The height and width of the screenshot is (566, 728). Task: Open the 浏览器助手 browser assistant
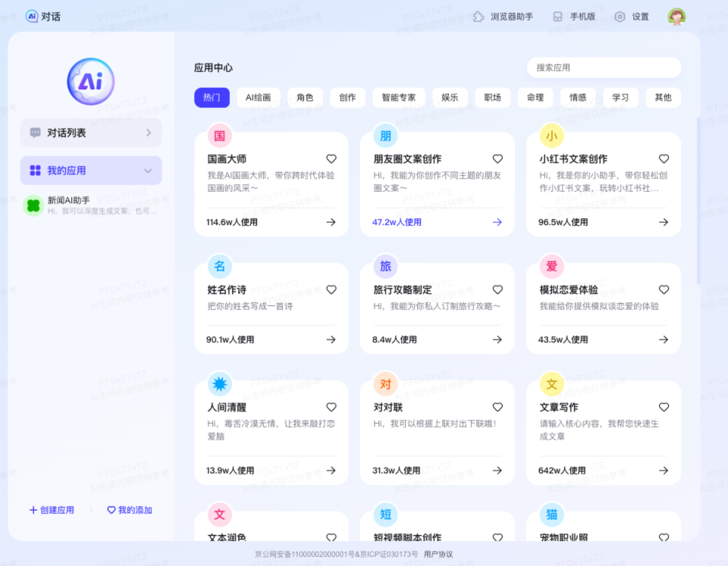(503, 17)
